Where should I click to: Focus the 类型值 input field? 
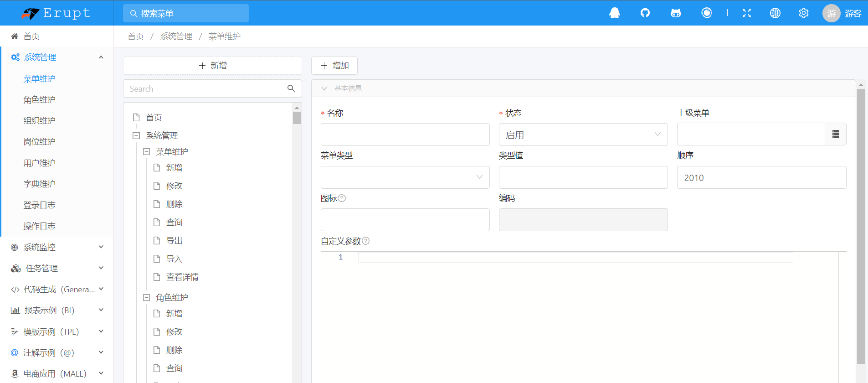click(x=583, y=177)
